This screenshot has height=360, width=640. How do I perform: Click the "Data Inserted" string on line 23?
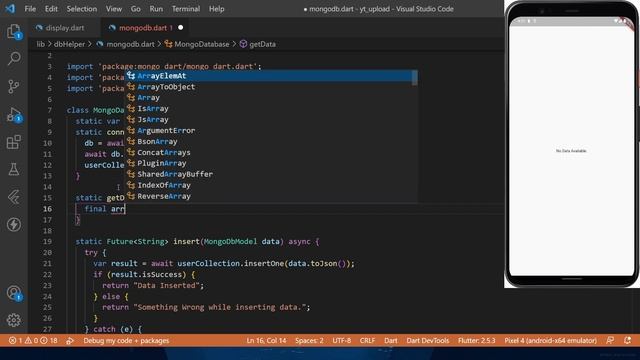pyautogui.click(x=167, y=285)
